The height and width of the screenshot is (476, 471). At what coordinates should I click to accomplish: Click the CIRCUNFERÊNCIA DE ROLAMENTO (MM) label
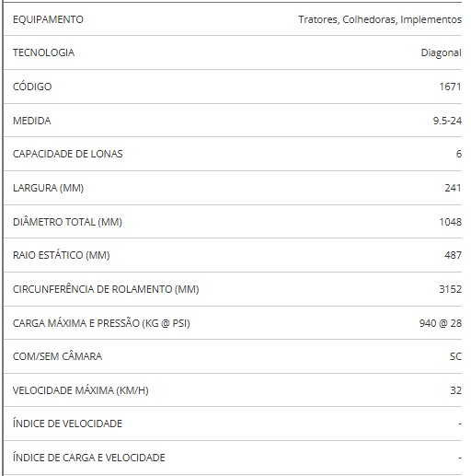pyautogui.click(x=106, y=289)
